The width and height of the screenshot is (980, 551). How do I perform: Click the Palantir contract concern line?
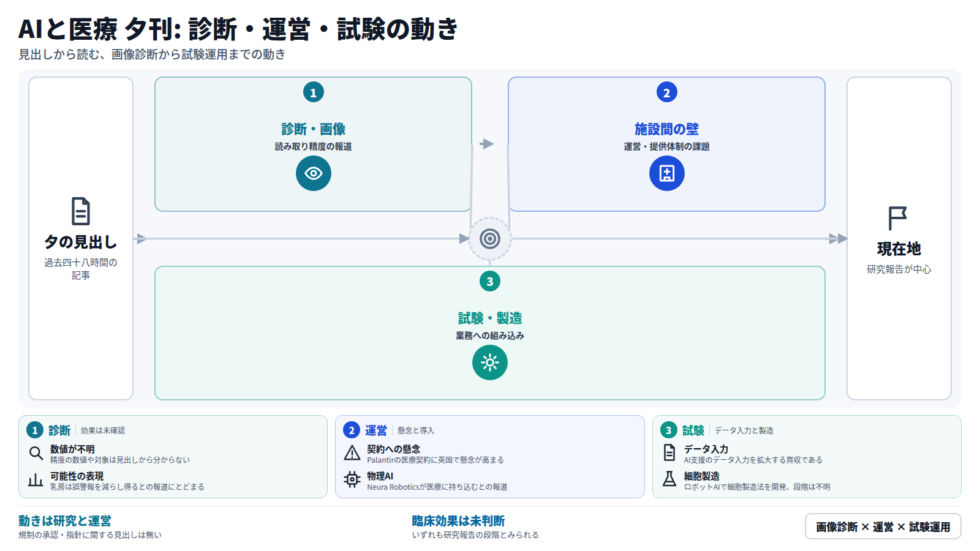(435, 460)
